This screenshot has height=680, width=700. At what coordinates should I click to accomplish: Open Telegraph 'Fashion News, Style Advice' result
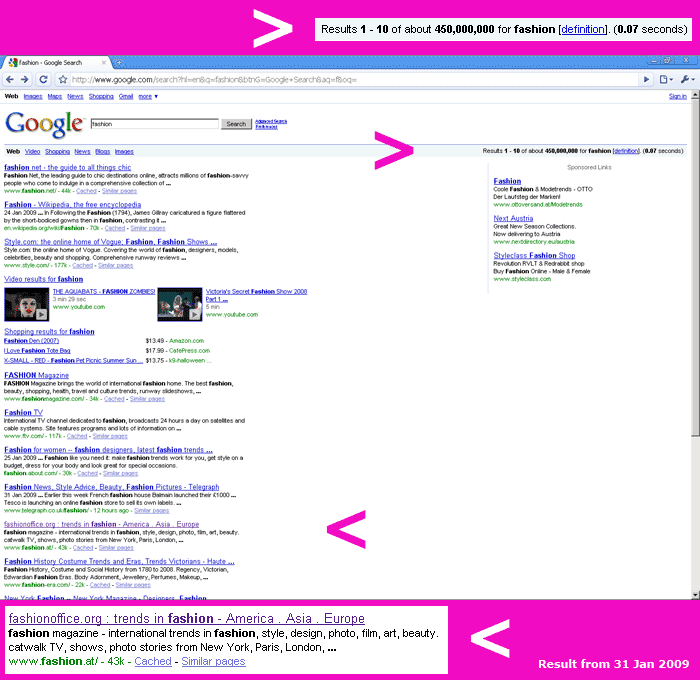(x=112, y=487)
